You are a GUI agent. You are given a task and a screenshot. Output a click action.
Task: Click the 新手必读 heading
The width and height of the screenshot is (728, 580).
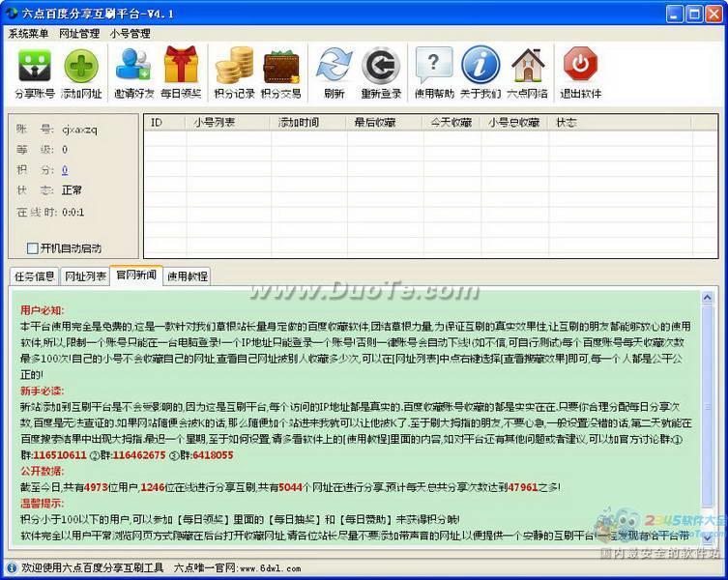43,391
